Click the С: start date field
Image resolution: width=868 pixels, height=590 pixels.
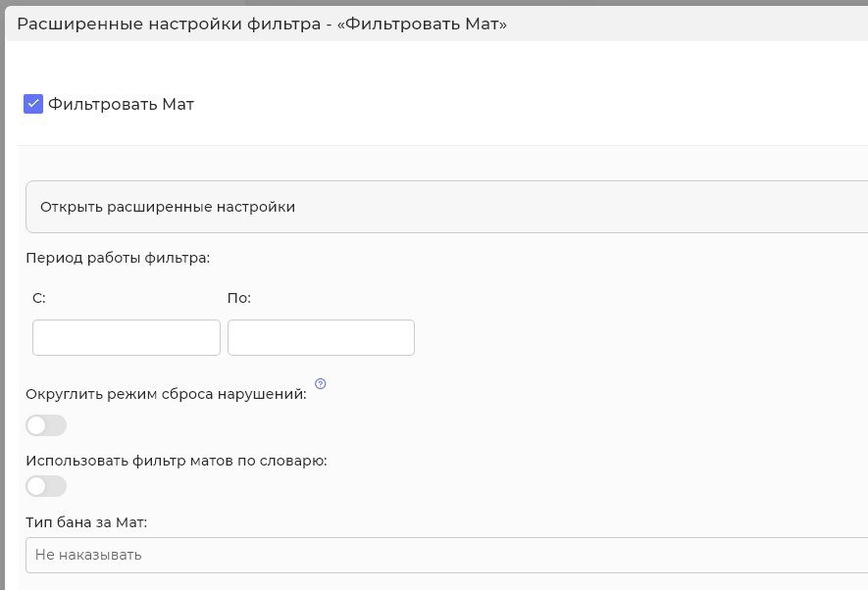127,337
